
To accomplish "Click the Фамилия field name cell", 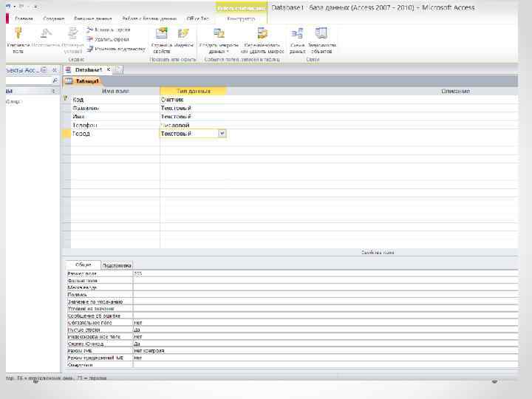I will pos(115,108).
